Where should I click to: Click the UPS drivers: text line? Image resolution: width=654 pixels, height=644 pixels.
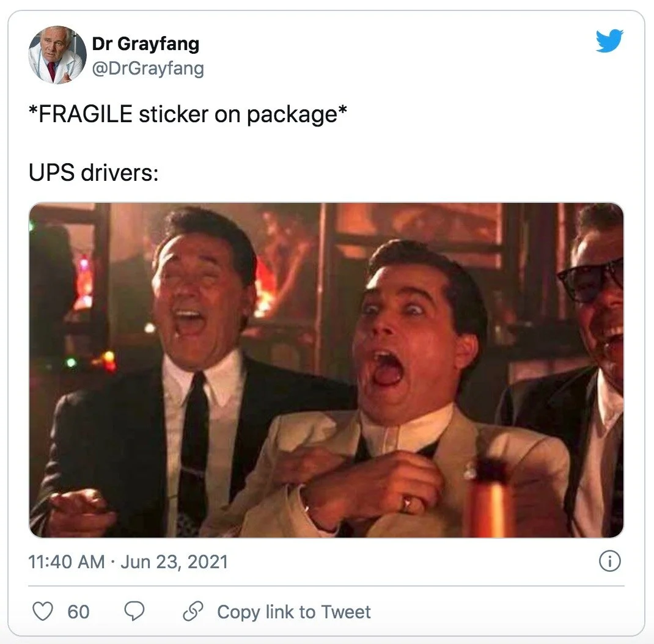coord(94,172)
